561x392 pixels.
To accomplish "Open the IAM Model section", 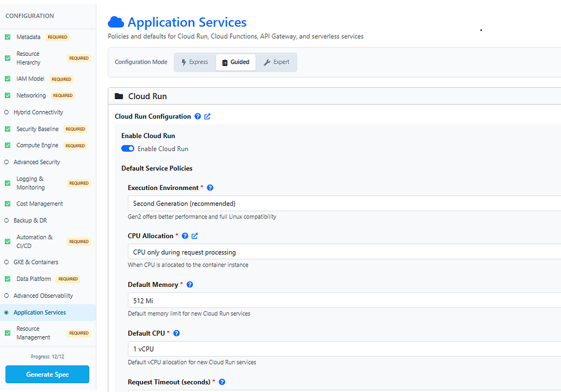I will (48, 79).
